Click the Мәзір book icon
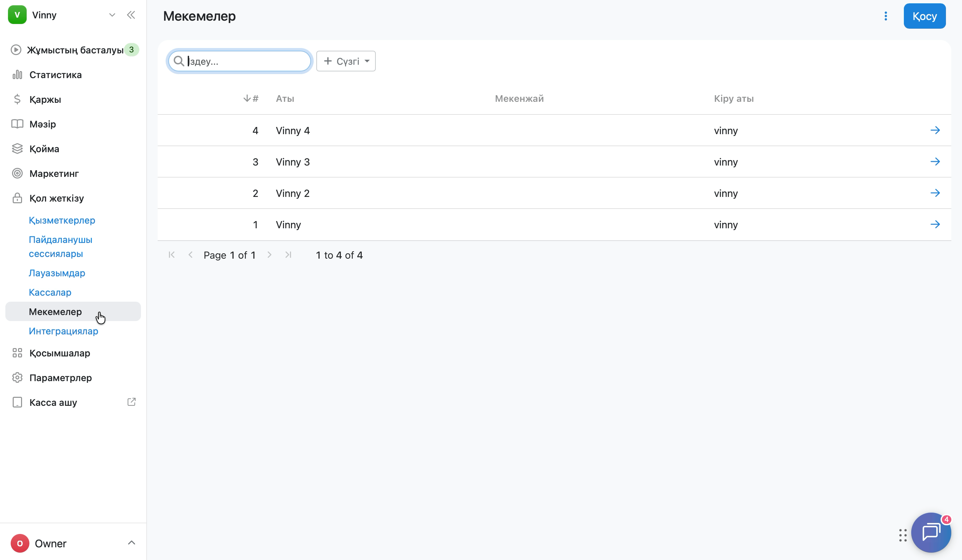The image size is (962, 560). pos(17,124)
